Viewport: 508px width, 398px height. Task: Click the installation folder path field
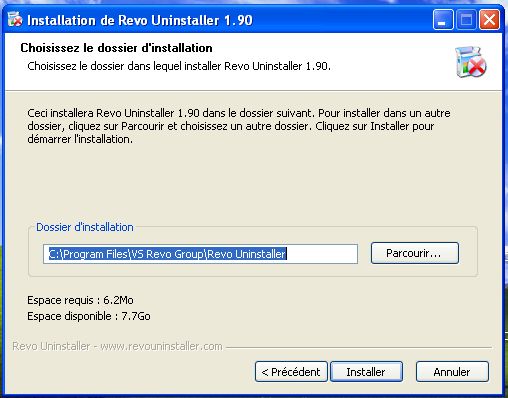[x=200, y=254]
